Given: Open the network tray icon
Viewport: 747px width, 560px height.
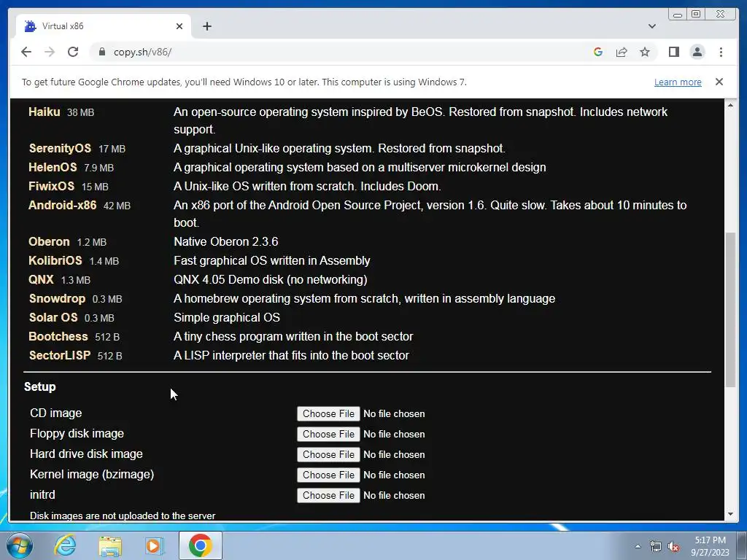Looking at the screenshot, I should coord(656,547).
